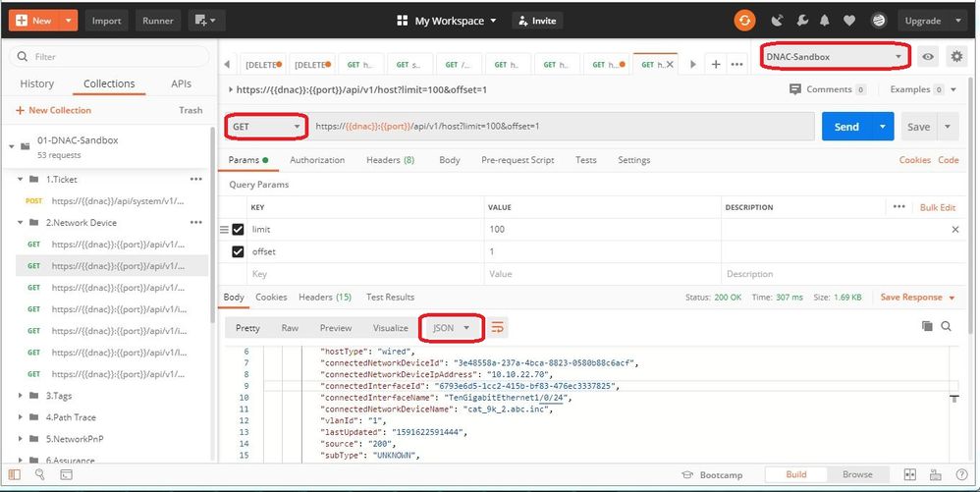Toggle the sidebar icon in status bar
Screen dimensions: 980x492
click(14, 474)
